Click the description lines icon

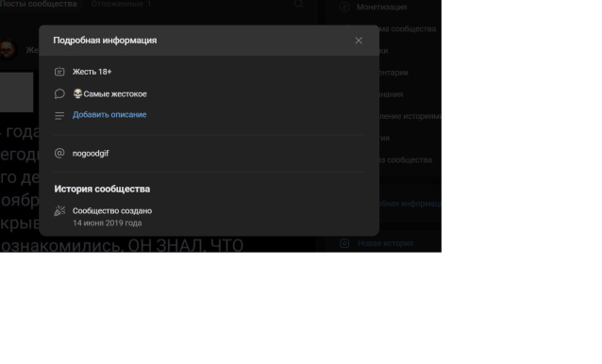(59, 115)
